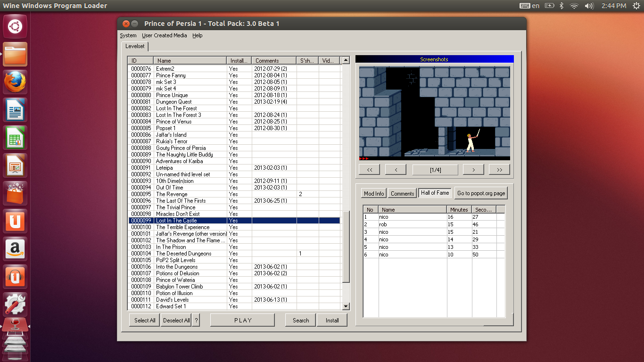Open Wi-Fi network indicator
The width and height of the screenshot is (644, 362).
point(574,6)
